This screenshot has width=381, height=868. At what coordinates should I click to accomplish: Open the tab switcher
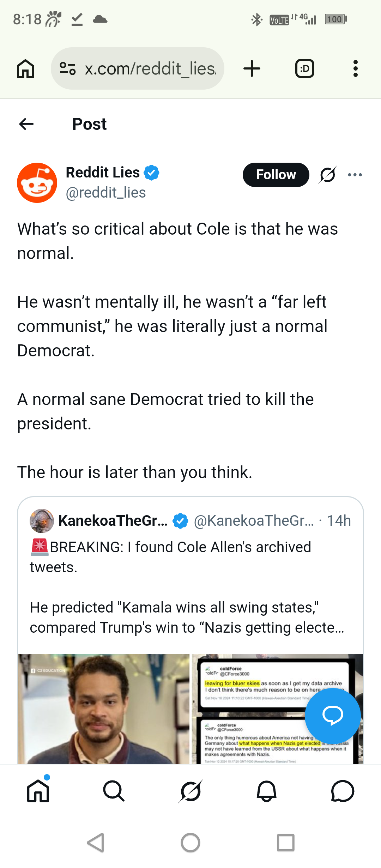[304, 68]
